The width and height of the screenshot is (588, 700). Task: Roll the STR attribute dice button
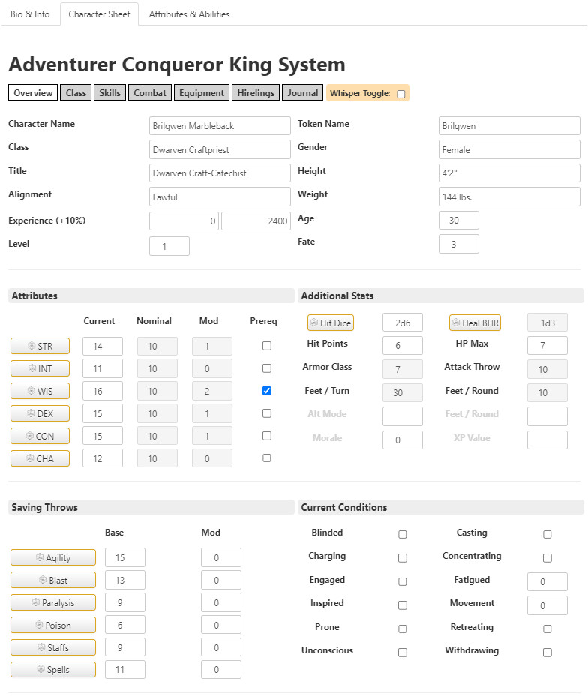[40, 346]
